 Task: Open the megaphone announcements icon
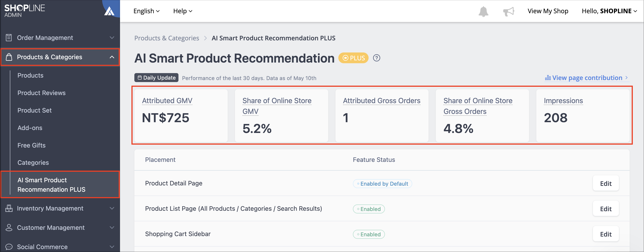[509, 11]
